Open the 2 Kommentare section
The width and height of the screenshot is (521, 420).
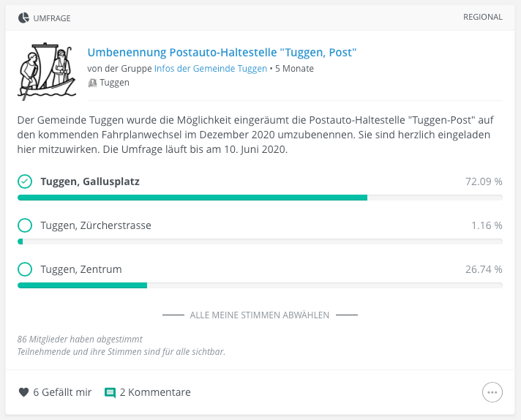click(155, 392)
